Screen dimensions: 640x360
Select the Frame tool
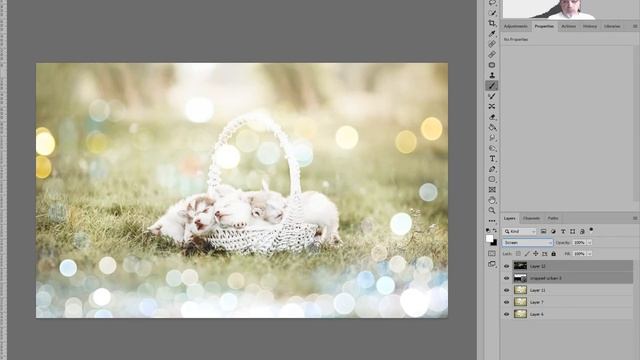[x=492, y=190]
